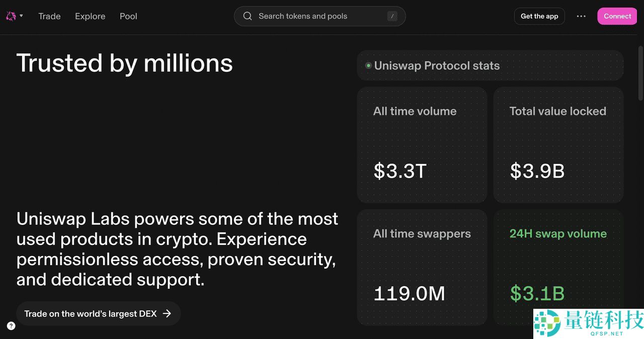Click the Connect wallet button
Screen dimensions: 644x339
coord(617,16)
